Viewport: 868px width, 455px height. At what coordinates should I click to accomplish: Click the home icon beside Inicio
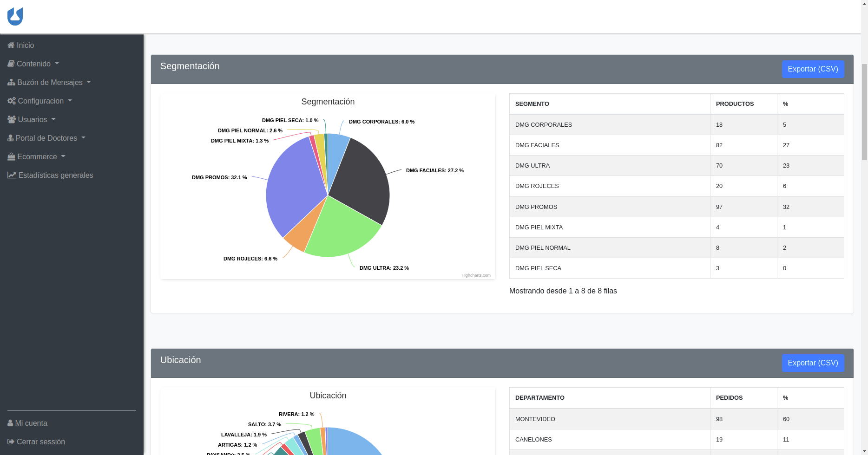[11, 45]
